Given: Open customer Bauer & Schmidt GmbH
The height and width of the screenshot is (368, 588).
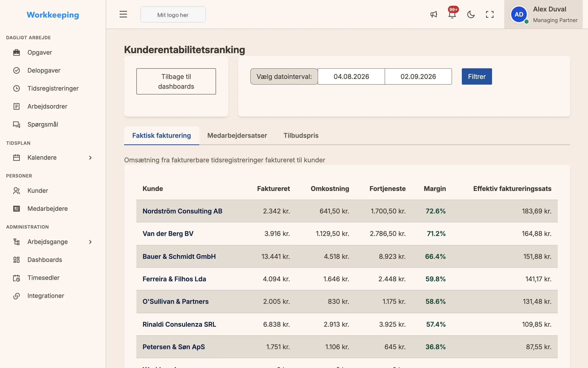Looking at the screenshot, I should tap(179, 257).
